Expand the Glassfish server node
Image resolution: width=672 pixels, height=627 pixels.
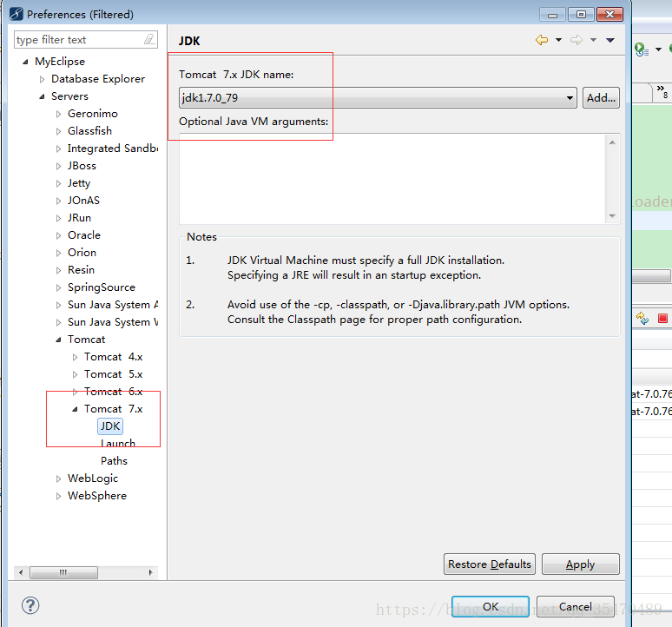pos(59,131)
